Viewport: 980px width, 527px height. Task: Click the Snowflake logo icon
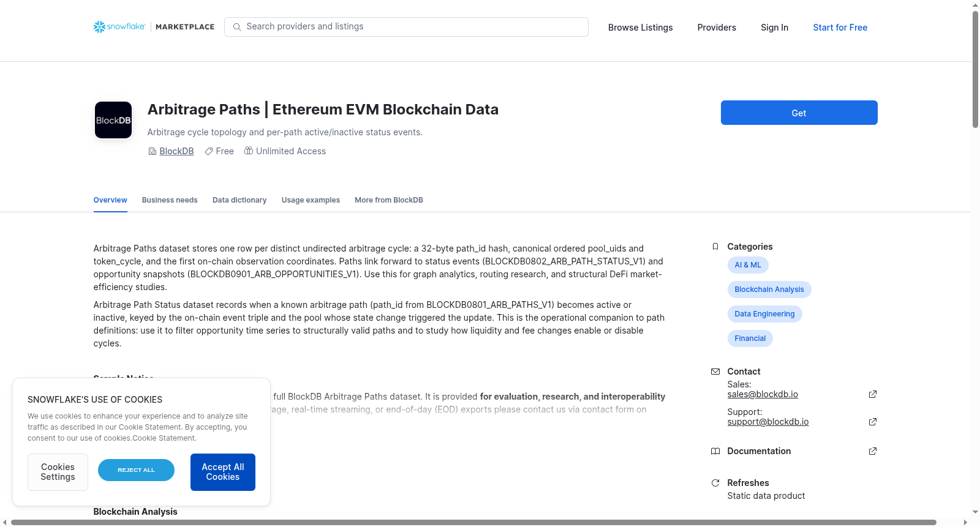[x=99, y=27]
